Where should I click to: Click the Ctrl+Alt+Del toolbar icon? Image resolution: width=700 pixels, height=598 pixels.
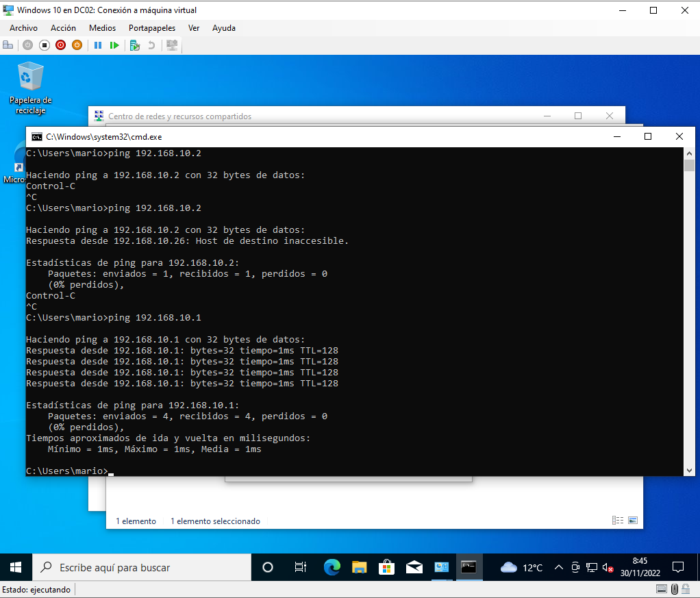click(8, 45)
